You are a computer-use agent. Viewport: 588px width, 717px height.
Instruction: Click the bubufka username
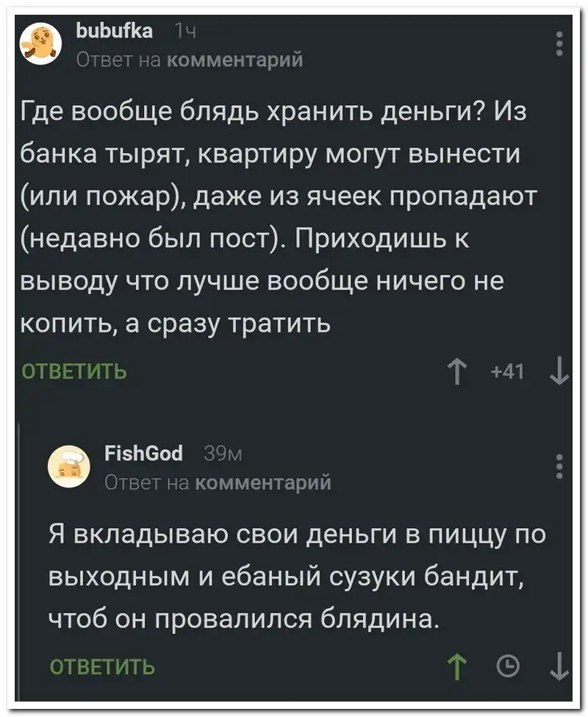point(115,31)
